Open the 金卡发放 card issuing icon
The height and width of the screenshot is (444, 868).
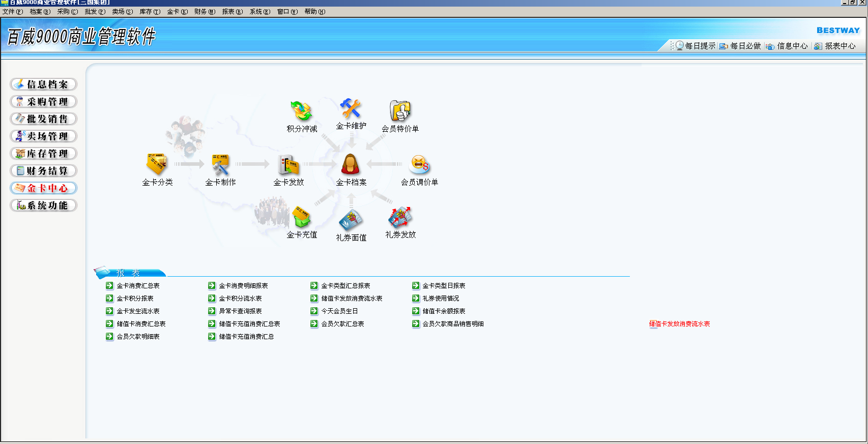tap(288, 164)
